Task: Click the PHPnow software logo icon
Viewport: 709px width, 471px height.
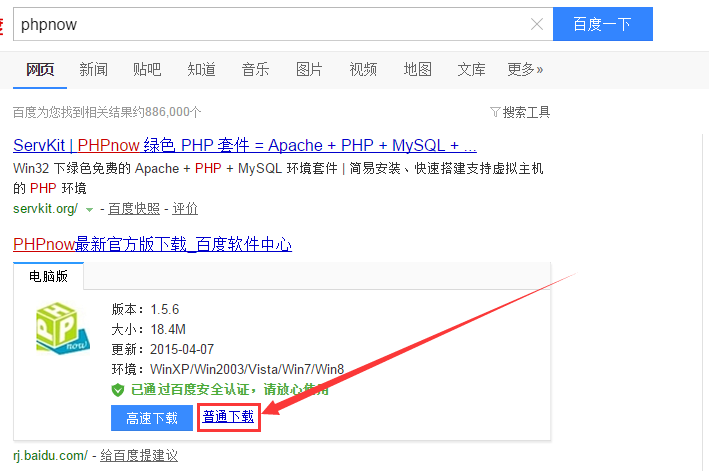Action: pos(63,328)
